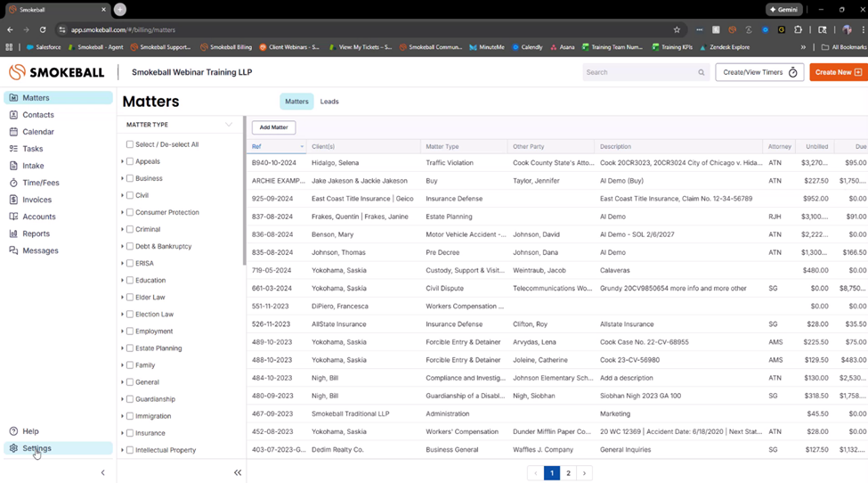Collapse the left navigation sidebar arrow
Image resolution: width=868 pixels, height=483 pixels.
[102, 472]
